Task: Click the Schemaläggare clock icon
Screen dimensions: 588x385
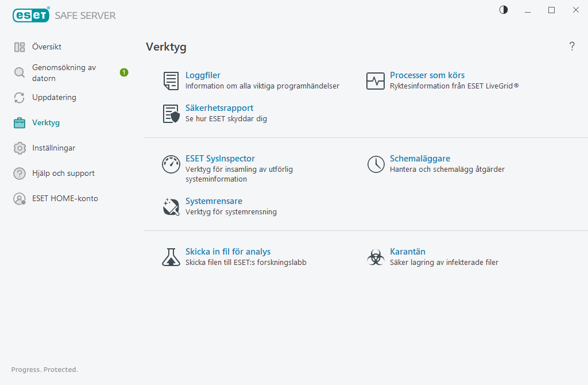Action: [375, 164]
